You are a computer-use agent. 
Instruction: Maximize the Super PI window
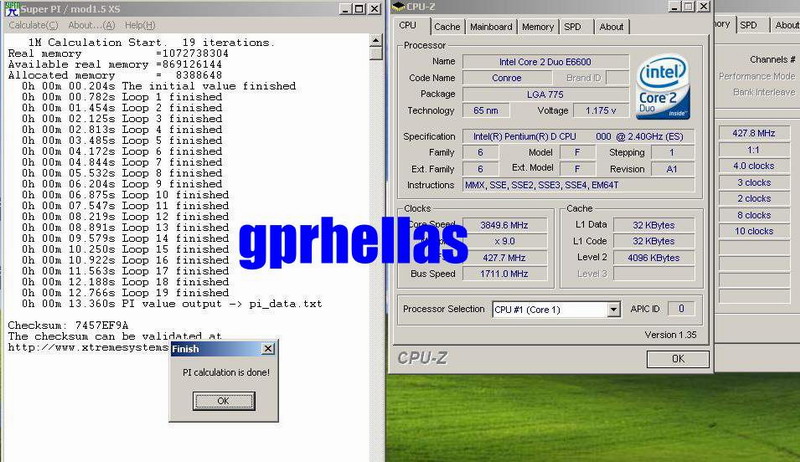[359, 9]
